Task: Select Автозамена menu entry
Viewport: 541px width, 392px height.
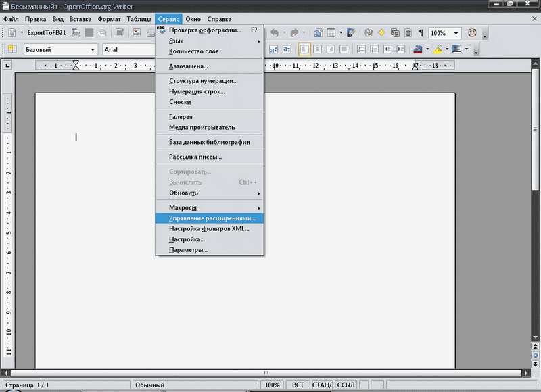Action: pos(210,66)
